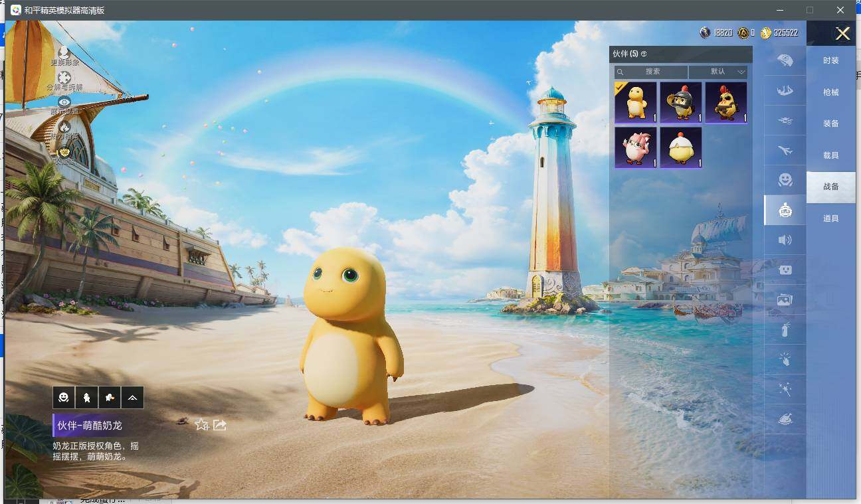Close the inventory with the gold X
Image resolution: width=861 pixels, height=504 pixels.
pos(842,34)
